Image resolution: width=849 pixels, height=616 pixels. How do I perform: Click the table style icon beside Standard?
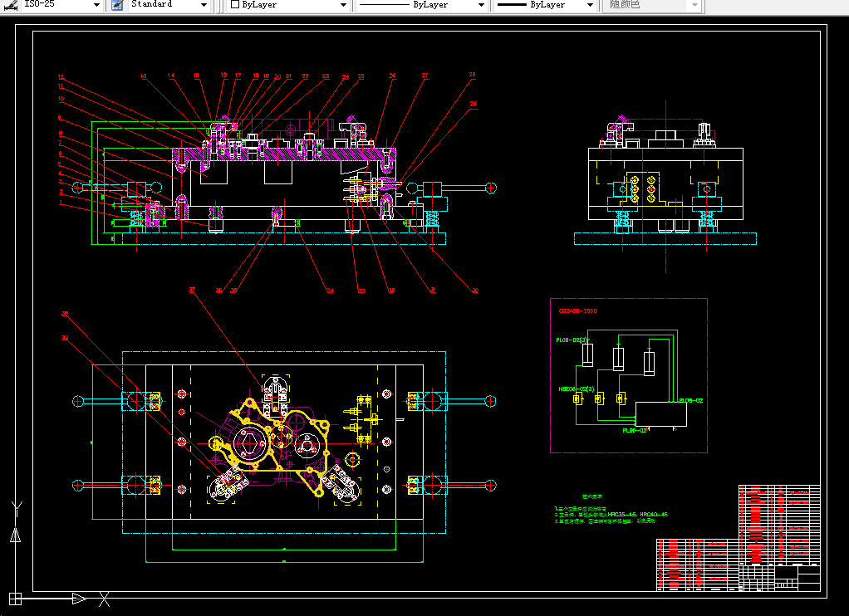[117, 5]
